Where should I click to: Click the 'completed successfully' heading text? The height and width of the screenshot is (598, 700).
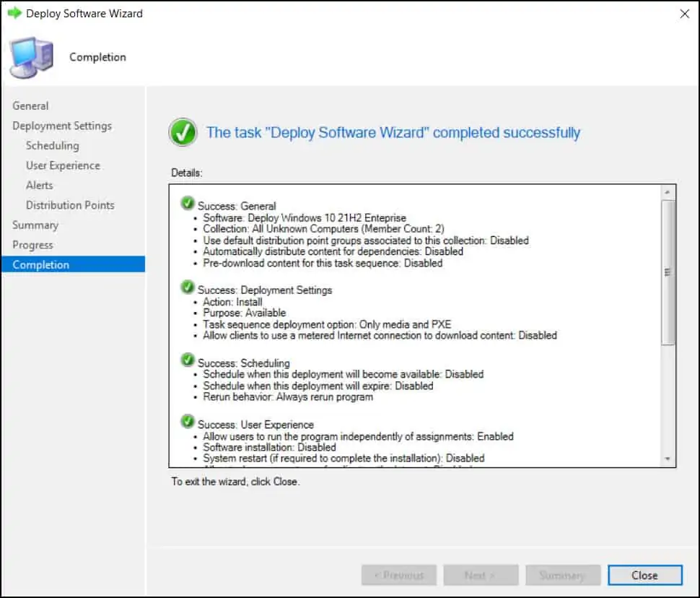[x=393, y=133]
